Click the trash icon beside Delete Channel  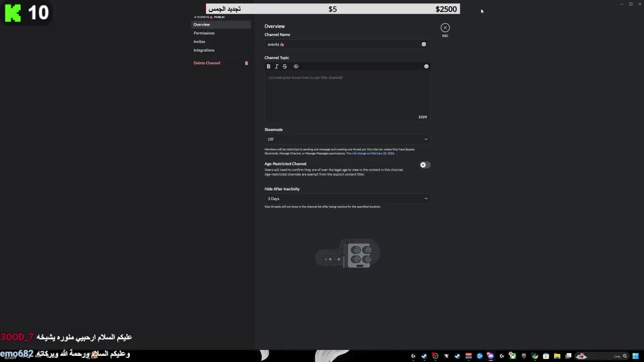click(x=247, y=63)
